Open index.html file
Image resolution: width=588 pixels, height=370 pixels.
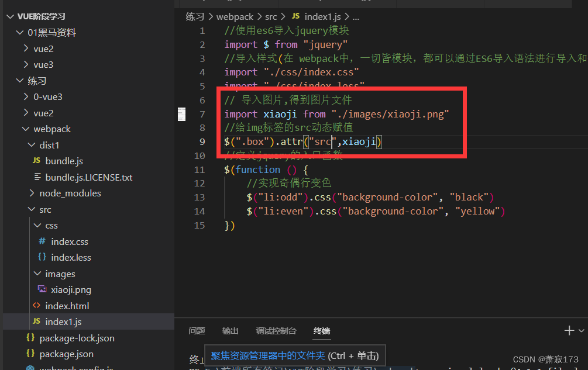pos(67,306)
